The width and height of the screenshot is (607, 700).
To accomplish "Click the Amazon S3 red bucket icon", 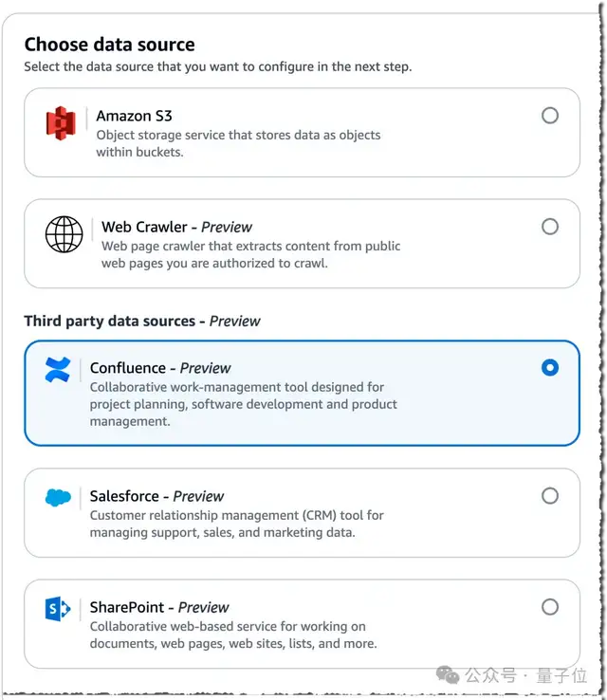I will [61, 123].
